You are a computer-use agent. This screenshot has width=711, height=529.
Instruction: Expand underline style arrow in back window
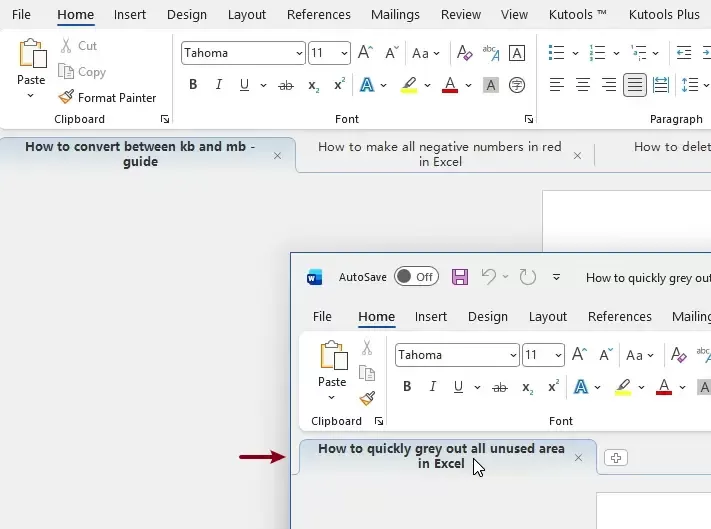click(x=263, y=85)
